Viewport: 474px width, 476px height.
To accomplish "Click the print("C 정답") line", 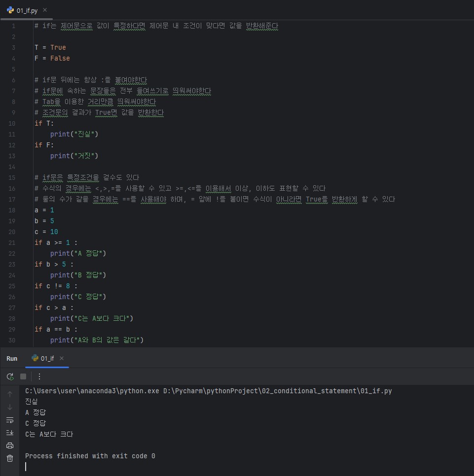I will coord(78,297).
